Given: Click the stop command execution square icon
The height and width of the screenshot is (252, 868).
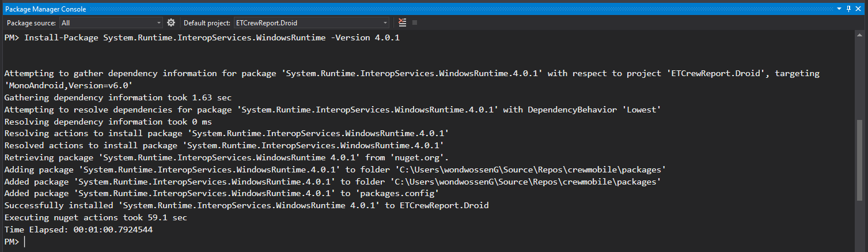Looking at the screenshot, I should click(415, 22).
